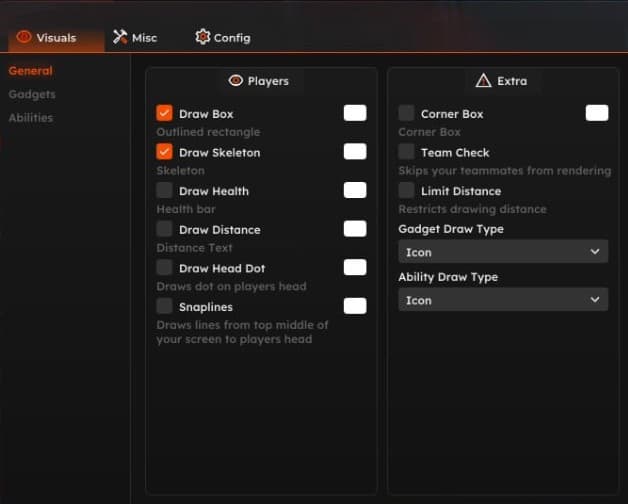Open the Gadget Draw Type dropdown
The width and height of the screenshot is (628, 504).
click(503, 252)
